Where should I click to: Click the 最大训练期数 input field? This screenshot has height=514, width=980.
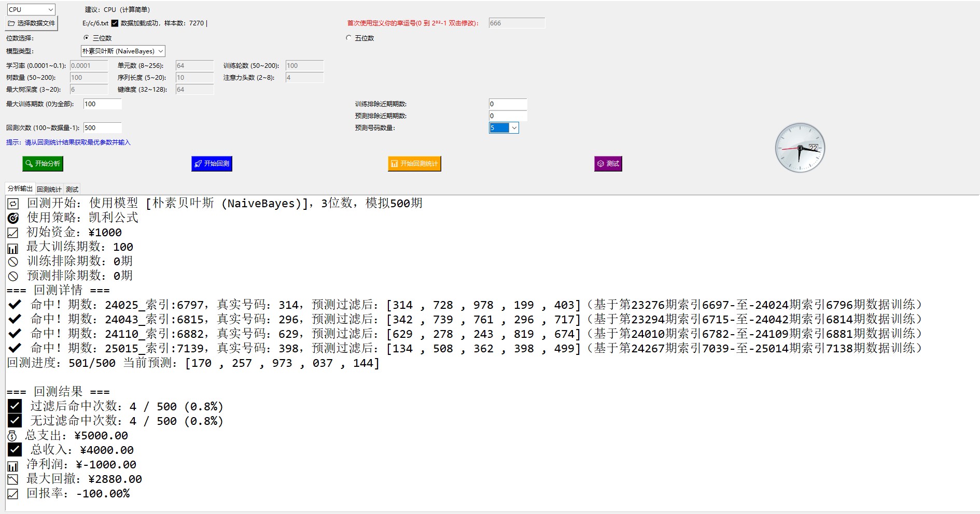(x=102, y=104)
